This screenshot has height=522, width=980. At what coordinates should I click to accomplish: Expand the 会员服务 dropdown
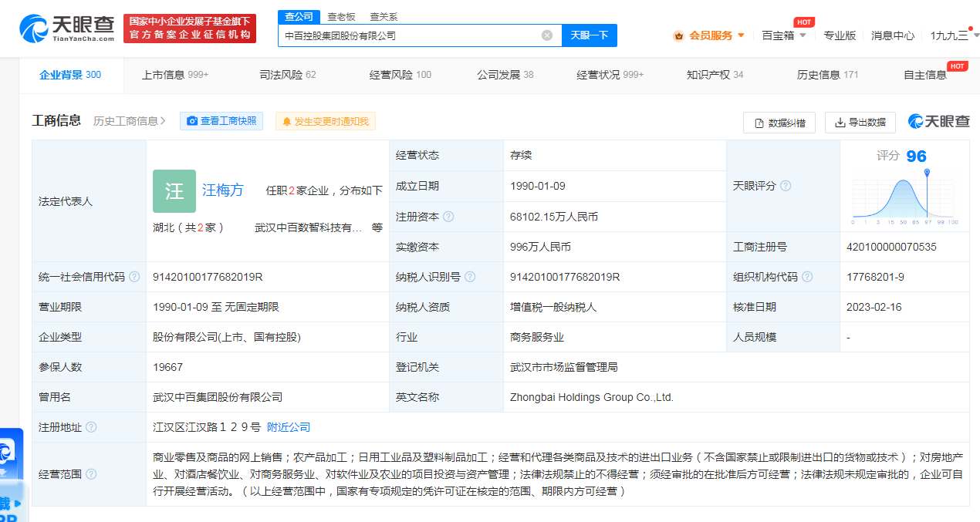coord(710,35)
